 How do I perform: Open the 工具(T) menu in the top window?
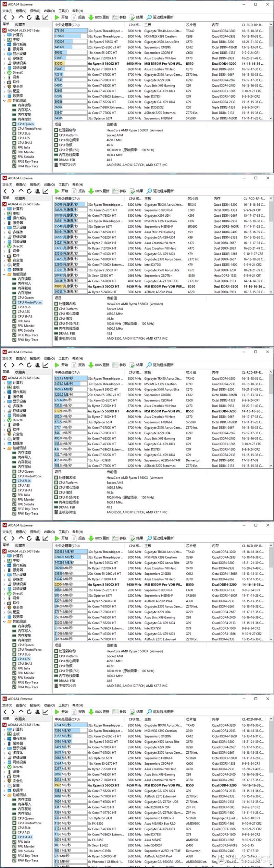pos(63,11)
